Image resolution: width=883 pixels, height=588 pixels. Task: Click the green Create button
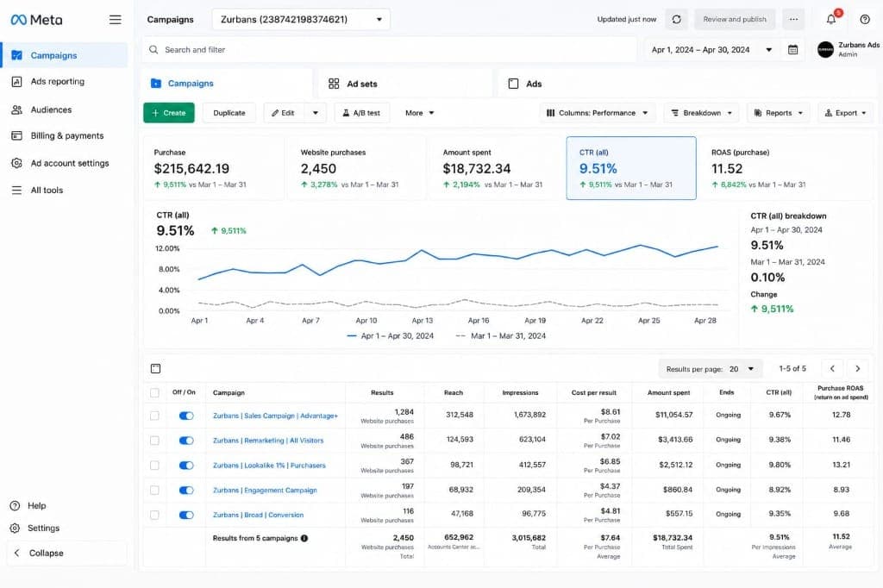[x=168, y=113]
